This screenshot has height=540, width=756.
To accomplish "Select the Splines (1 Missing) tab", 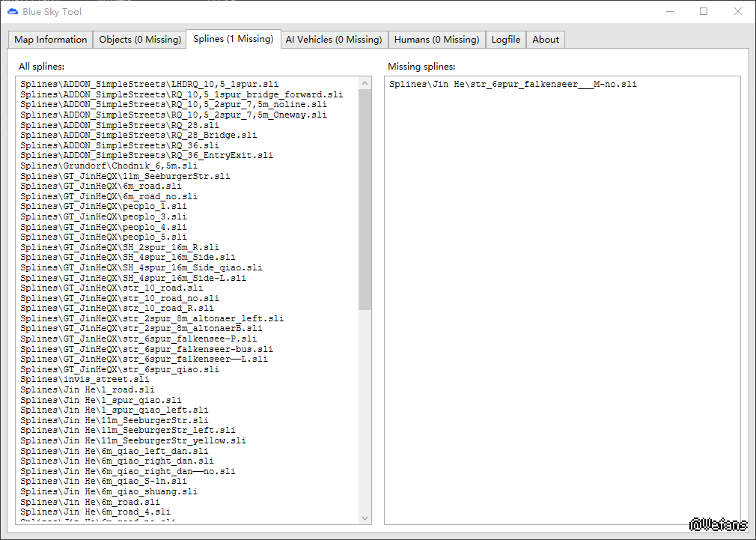I will point(234,39).
